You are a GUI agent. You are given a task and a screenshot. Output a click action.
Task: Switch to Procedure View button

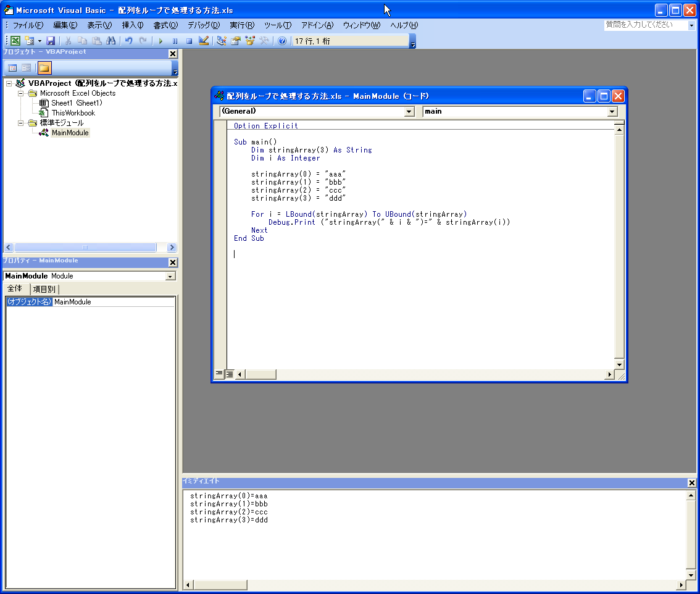pos(219,374)
